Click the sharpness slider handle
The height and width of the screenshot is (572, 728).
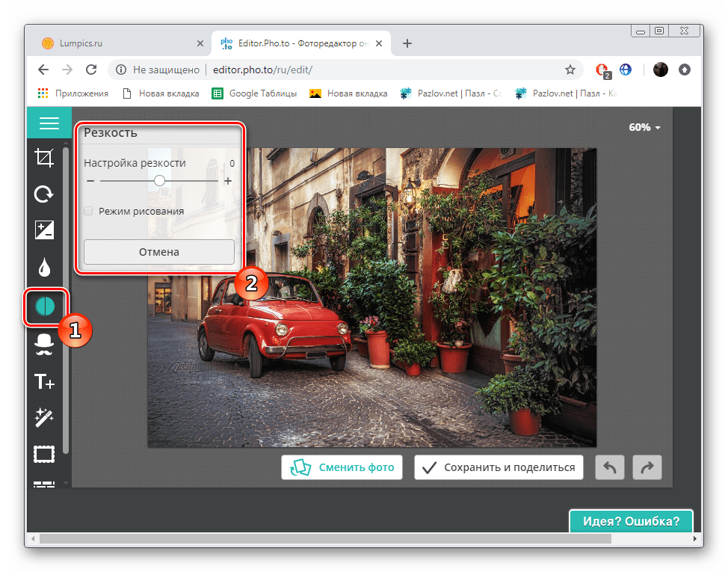click(159, 181)
